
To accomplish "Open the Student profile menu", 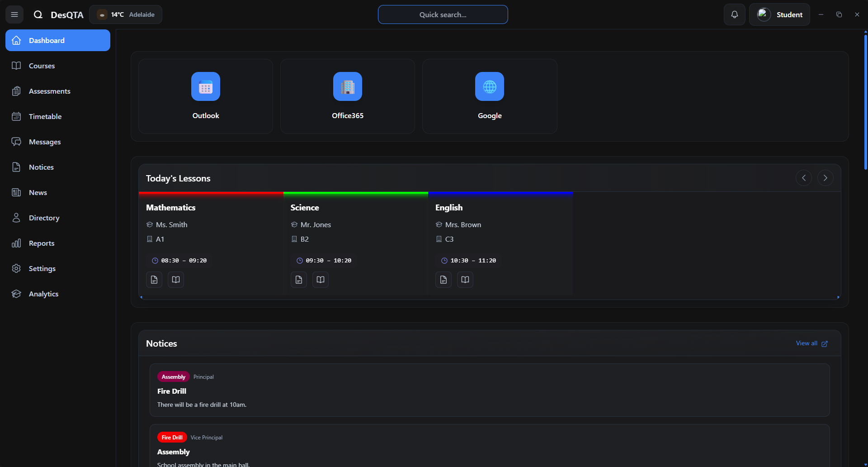I will point(780,14).
